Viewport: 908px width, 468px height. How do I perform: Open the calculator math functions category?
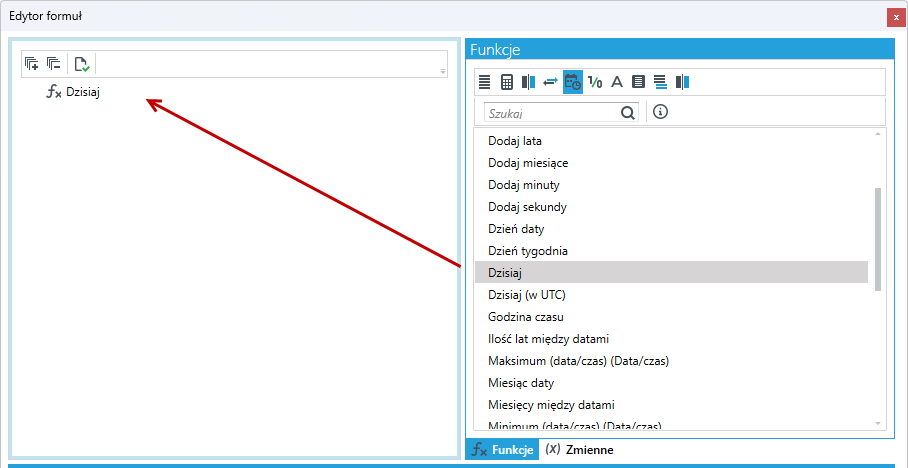(507, 82)
